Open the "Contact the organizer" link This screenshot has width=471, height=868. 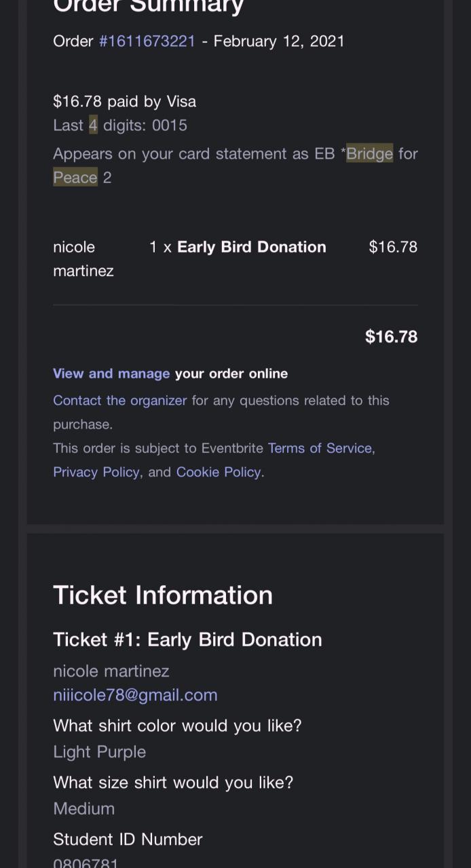point(119,401)
